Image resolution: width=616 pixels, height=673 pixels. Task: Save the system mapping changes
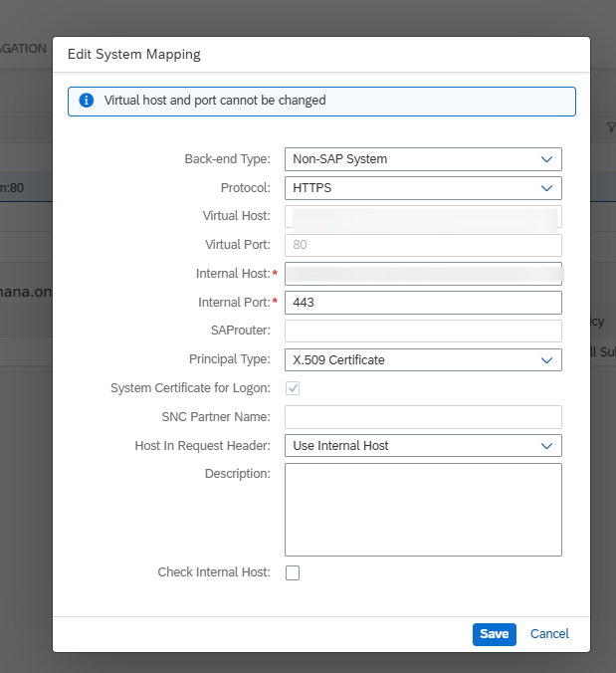pos(495,634)
